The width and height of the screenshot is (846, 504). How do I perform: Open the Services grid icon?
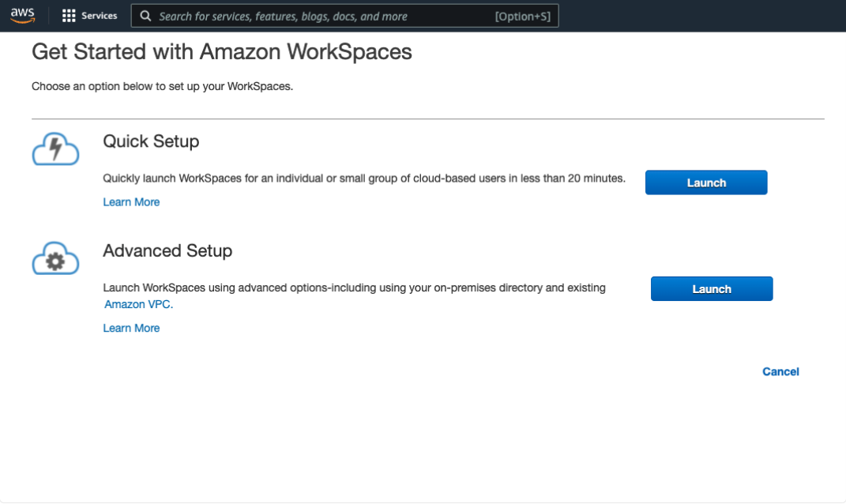tap(69, 16)
